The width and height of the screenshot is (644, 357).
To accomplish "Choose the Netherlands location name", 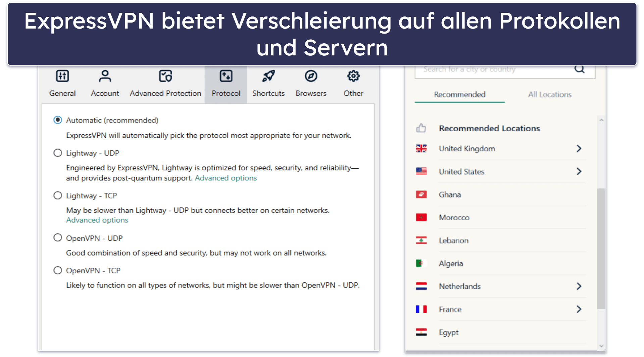I will [x=460, y=286].
